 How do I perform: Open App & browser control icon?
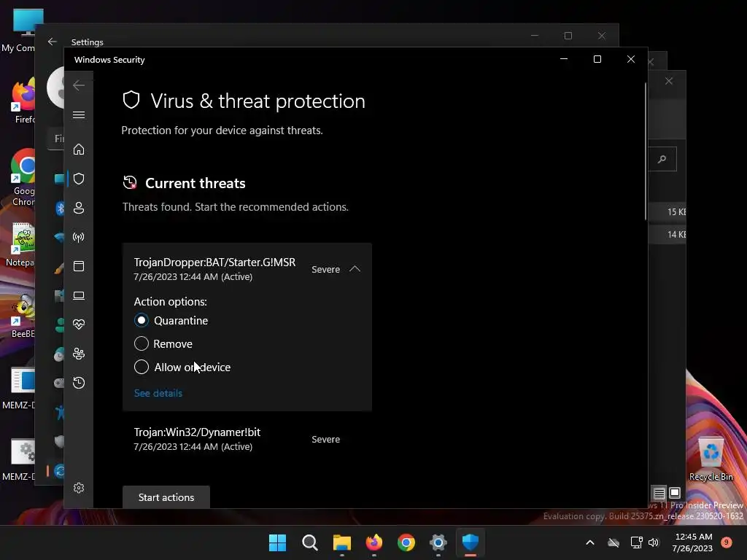79,266
